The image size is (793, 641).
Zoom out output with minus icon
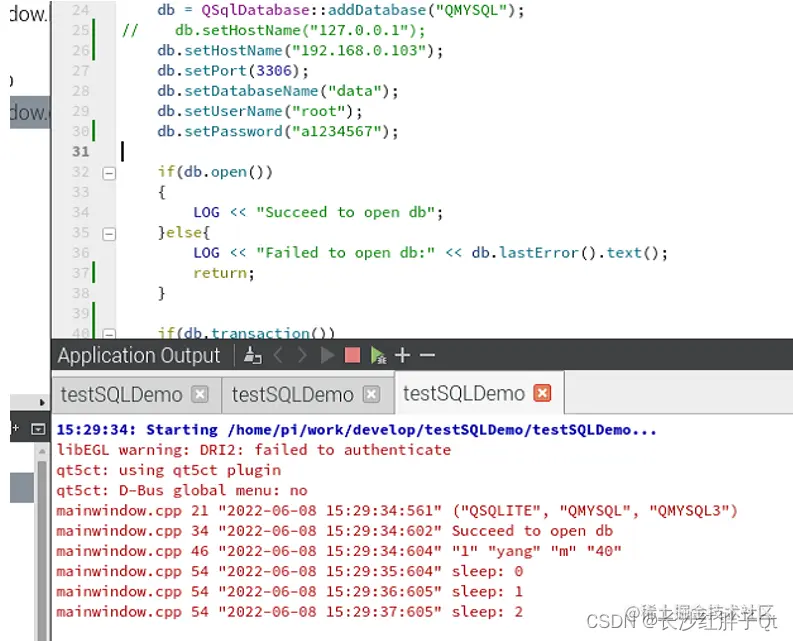427,355
